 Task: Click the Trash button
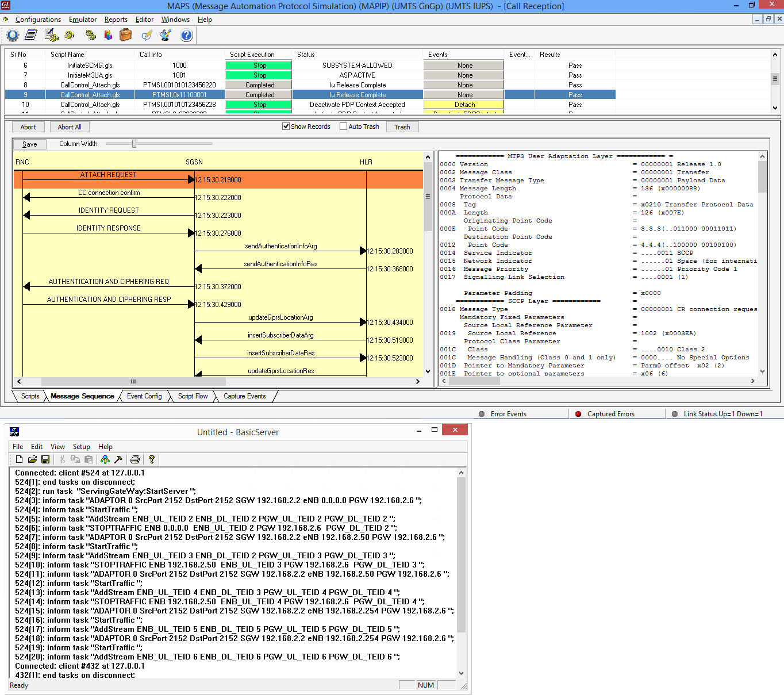pyautogui.click(x=402, y=127)
